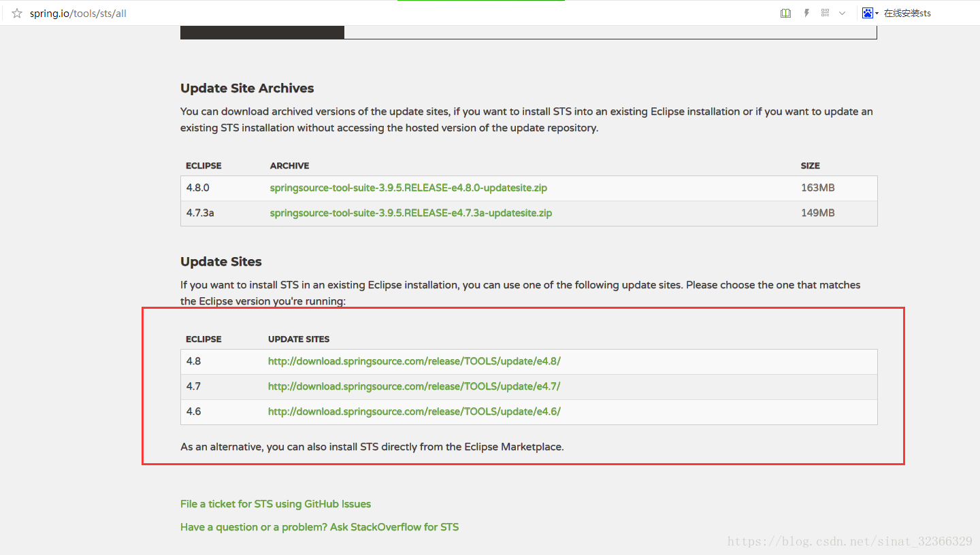Expand the address bar chevron dropdown
Viewport: 980px width, 555px height.
pyautogui.click(x=843, y=13)
